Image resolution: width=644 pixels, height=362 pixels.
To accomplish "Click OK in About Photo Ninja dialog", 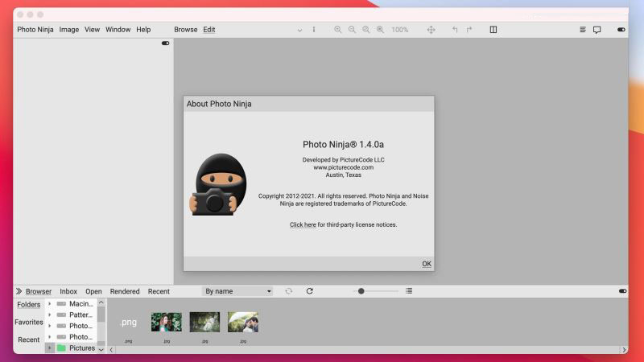I will (x=427, y=264).
